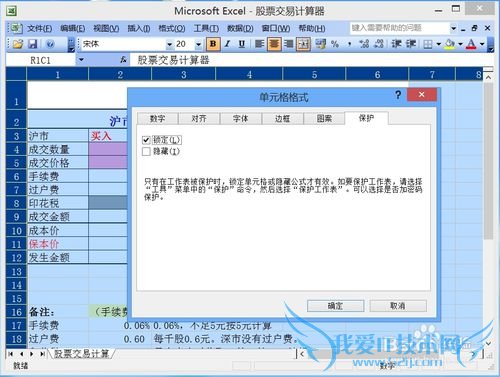The width and height of the screenshot is (500, 377).
Task: Switch to the 数字 tab
Action: (x=157, y=119)
